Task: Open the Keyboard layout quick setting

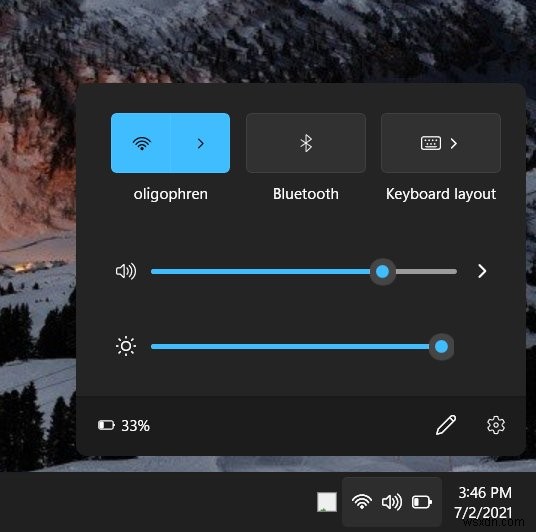Action: (x=441, y=143)
